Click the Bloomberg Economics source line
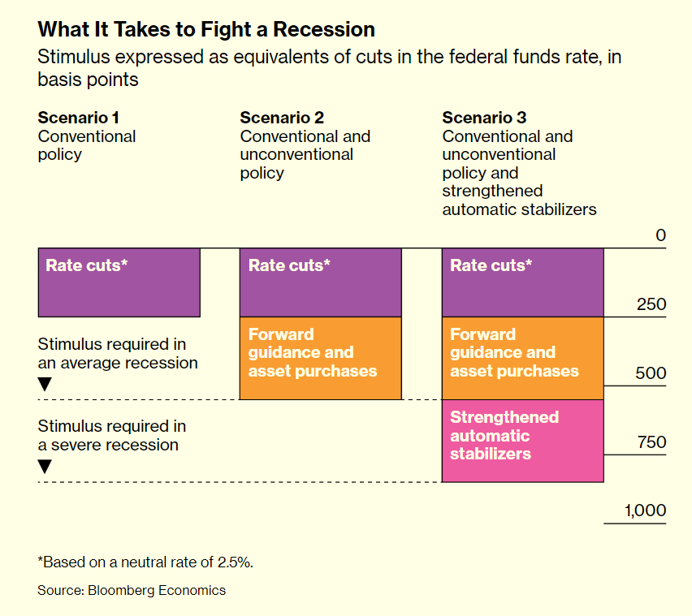Image resolution: width=692 pixels, height=616 pixels. [x=132, y=590]
